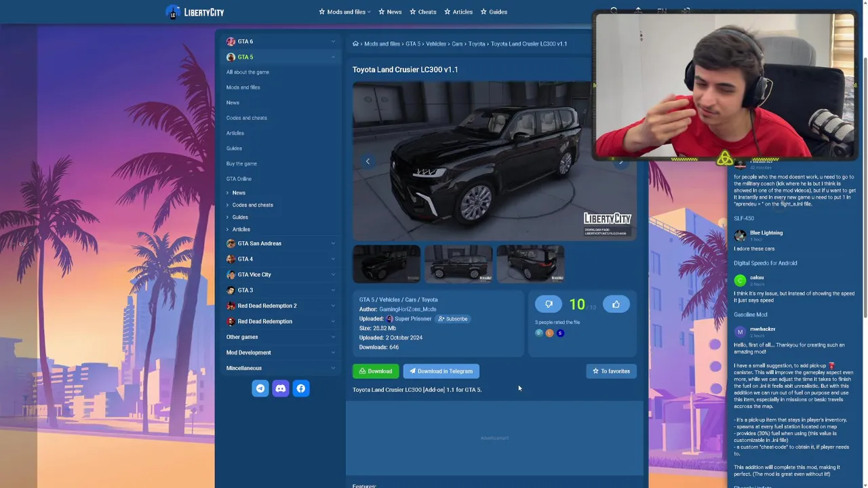Image resolution: width=868 pixels, height=488 pixels.
Task: Expand GTA San Andreas sidebar section
Action: click(x=333, y=243)
